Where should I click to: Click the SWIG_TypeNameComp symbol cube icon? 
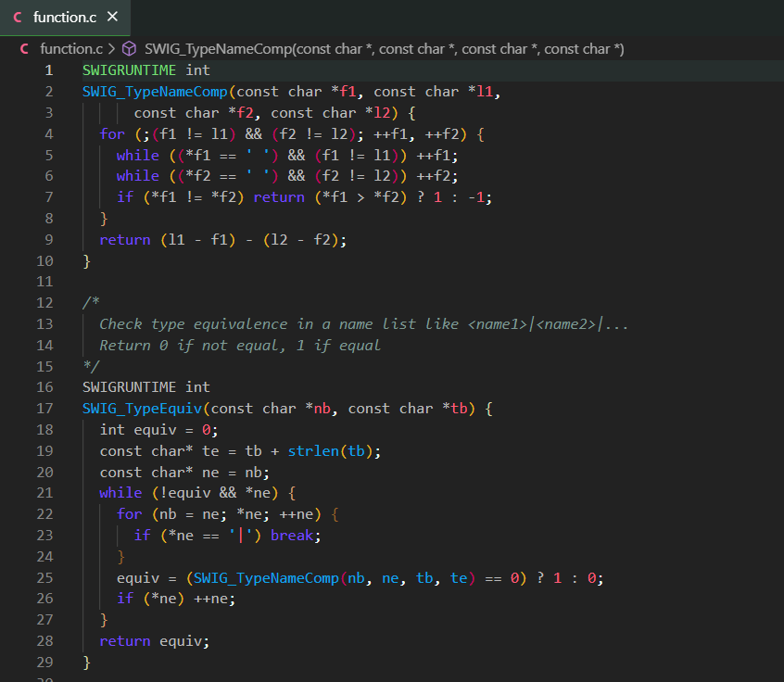tap(129, 49)
